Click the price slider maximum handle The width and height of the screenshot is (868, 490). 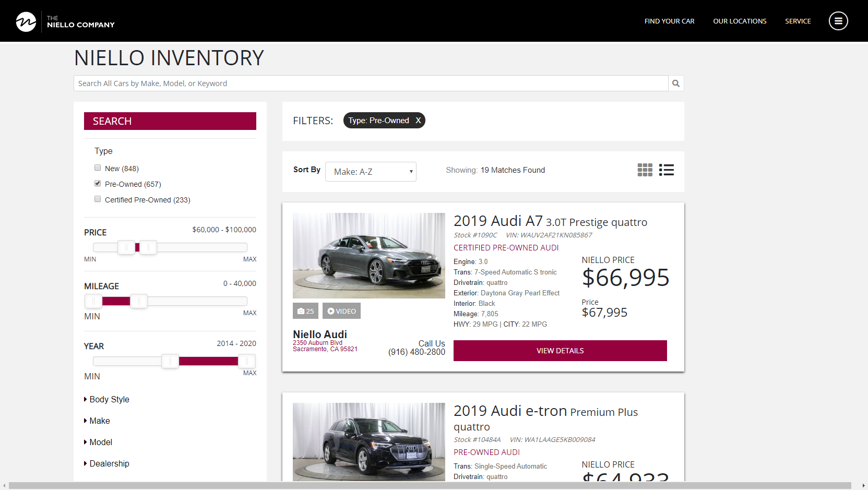[148, 247]
